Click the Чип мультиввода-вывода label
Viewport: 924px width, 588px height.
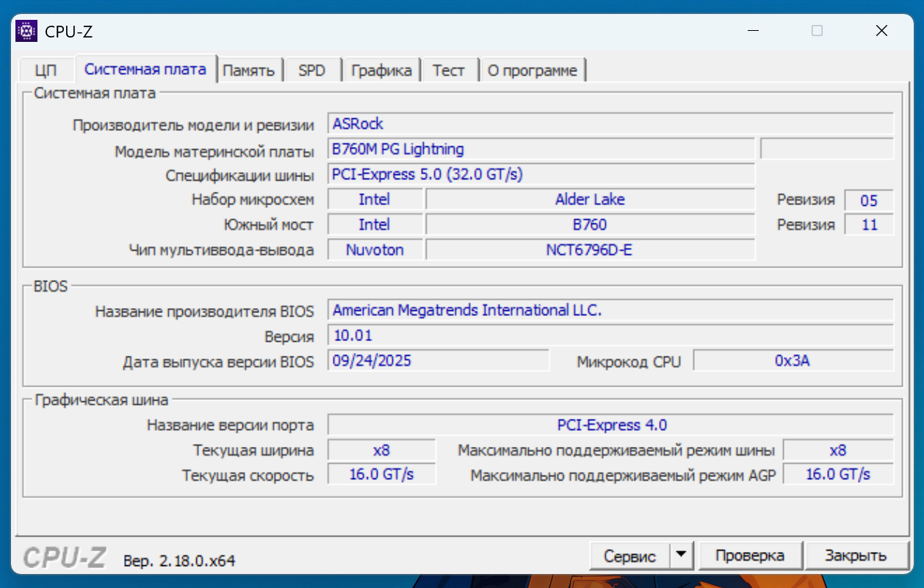click(221, 250)
